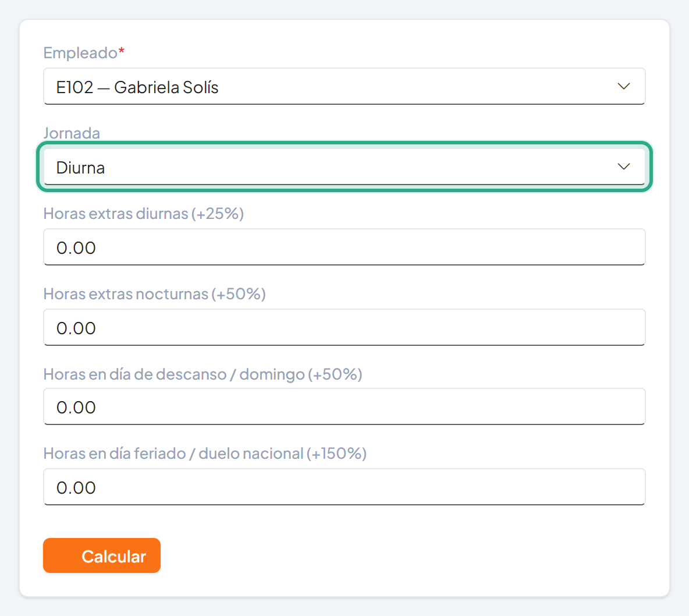Viewport: 689px width, 616px height.
Task: Focus the Horas extras diurnas (+25%) input
Action: click(x=344, y=247)
